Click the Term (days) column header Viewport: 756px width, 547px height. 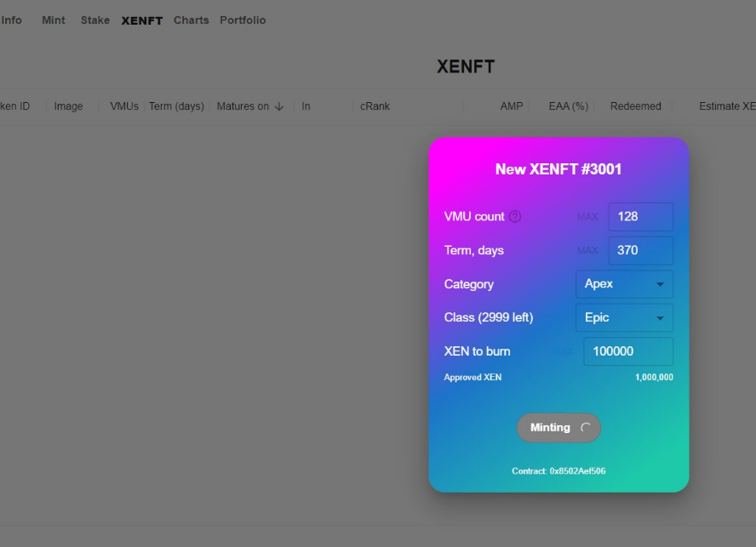pos(176,106)
